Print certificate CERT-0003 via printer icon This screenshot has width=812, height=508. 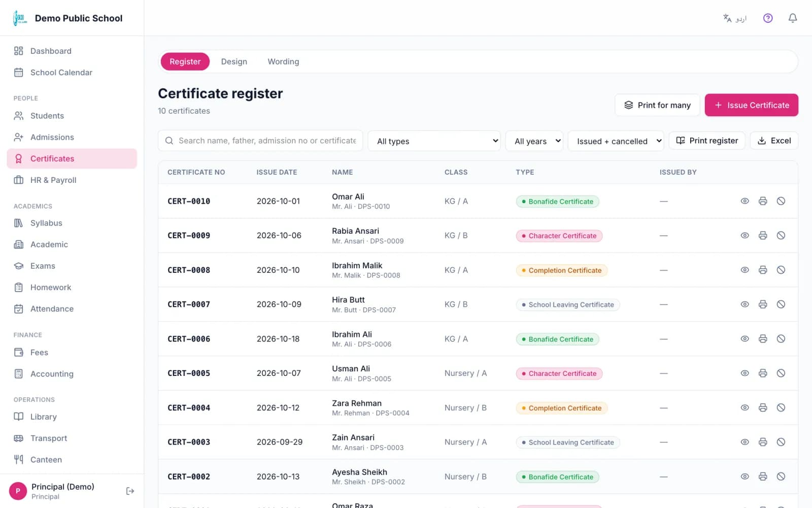(763, 442)
